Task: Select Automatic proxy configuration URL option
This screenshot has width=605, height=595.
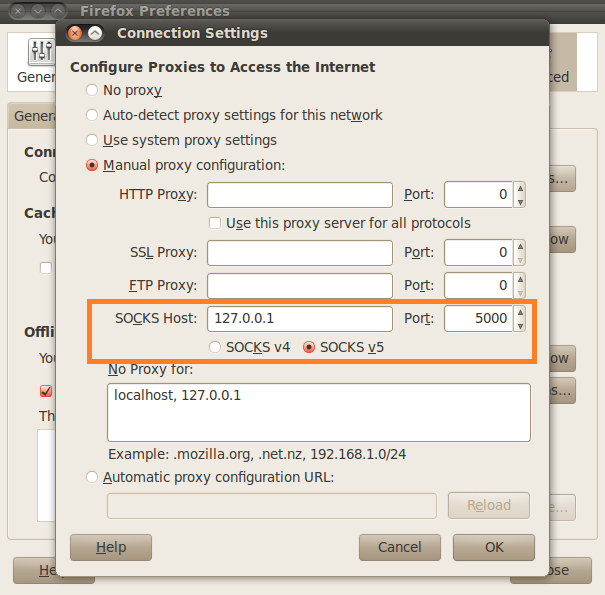Action: coord(92,477)
